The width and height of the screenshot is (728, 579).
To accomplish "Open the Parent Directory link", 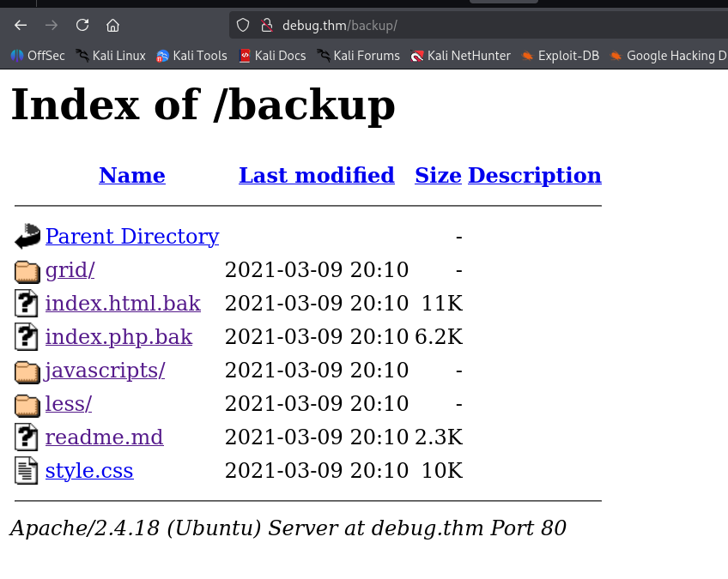I will click(x=131, y=236).
